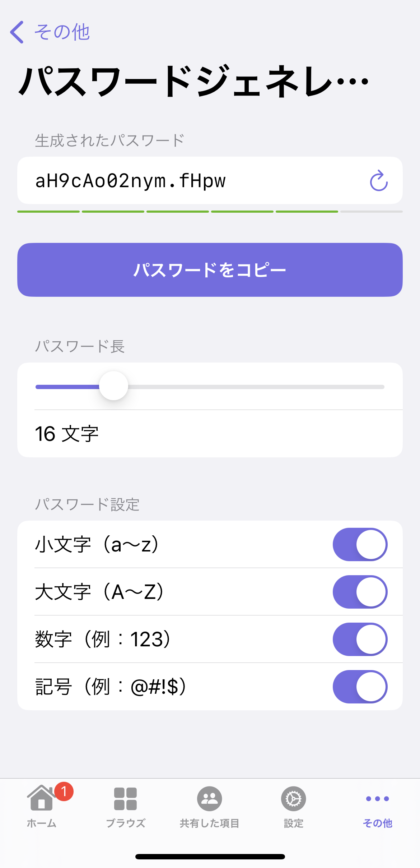Open the 共有した項目 tab label

(x=209, y=823)
